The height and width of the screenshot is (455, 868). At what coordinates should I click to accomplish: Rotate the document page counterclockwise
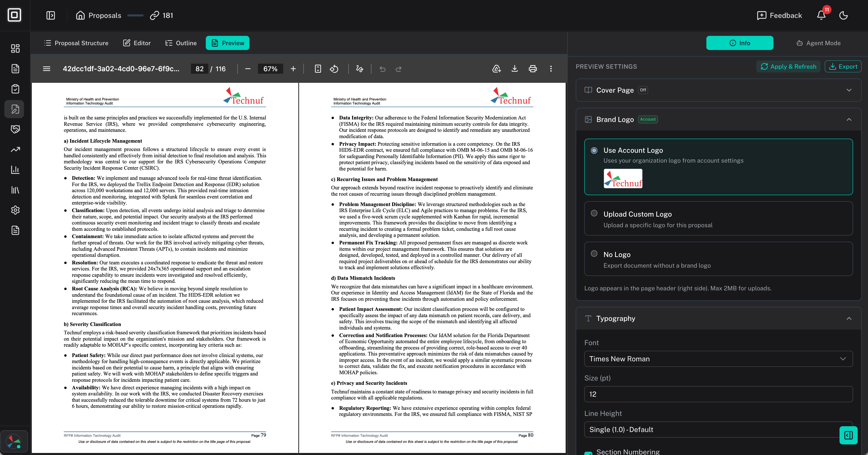[x=334, y=68]
